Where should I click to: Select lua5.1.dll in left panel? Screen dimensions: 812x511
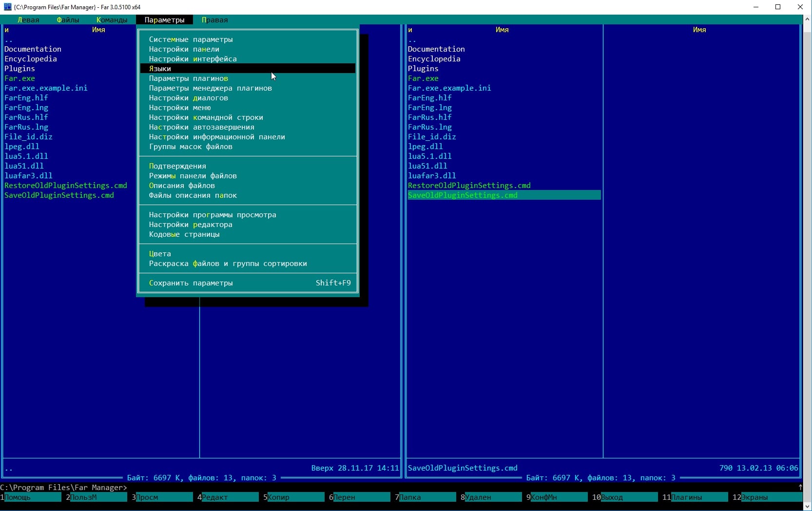coord(26,156)
